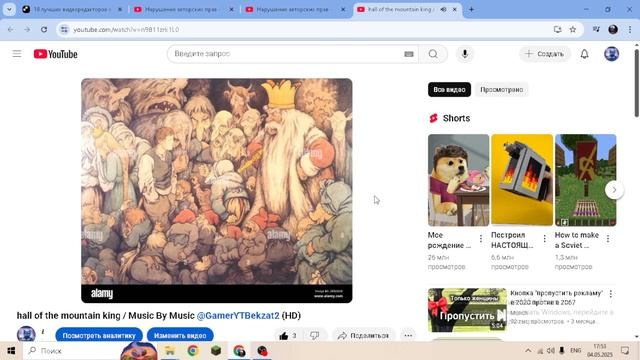Open the Minecraft Soviet banner short thumbnail
Viewport: 640px width, 360px height.
click(585, 180)
